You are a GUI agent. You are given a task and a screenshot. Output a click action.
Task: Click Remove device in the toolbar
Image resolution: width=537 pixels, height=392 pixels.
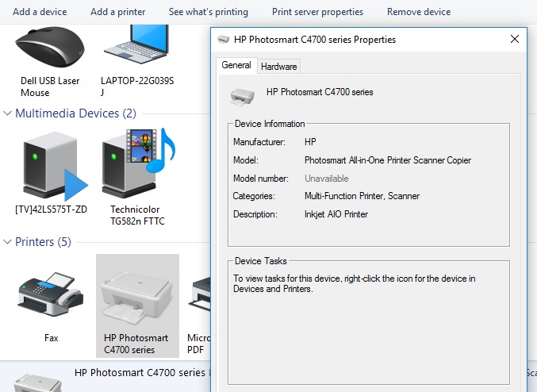419,12
